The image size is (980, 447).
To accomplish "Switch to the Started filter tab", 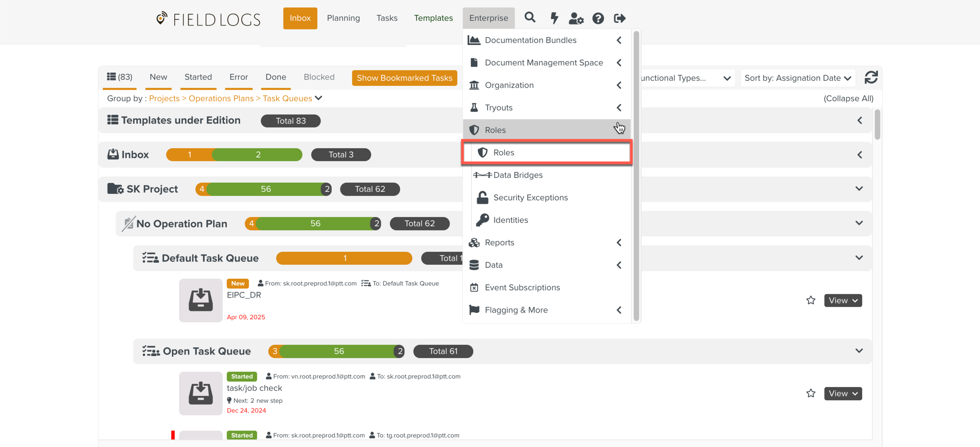I will coord(198,77).
